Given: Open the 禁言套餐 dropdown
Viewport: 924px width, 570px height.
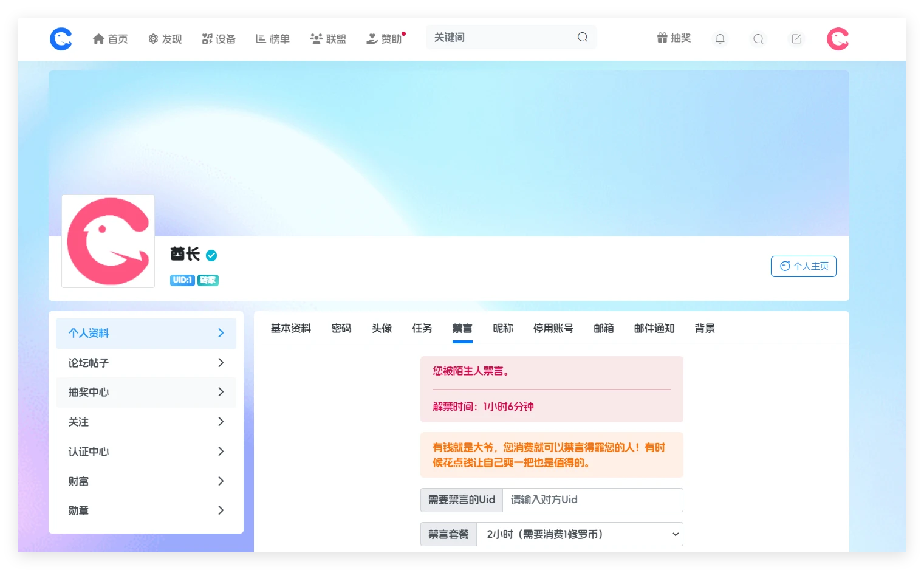Looking at the screenshot, I should pos(580,534).
